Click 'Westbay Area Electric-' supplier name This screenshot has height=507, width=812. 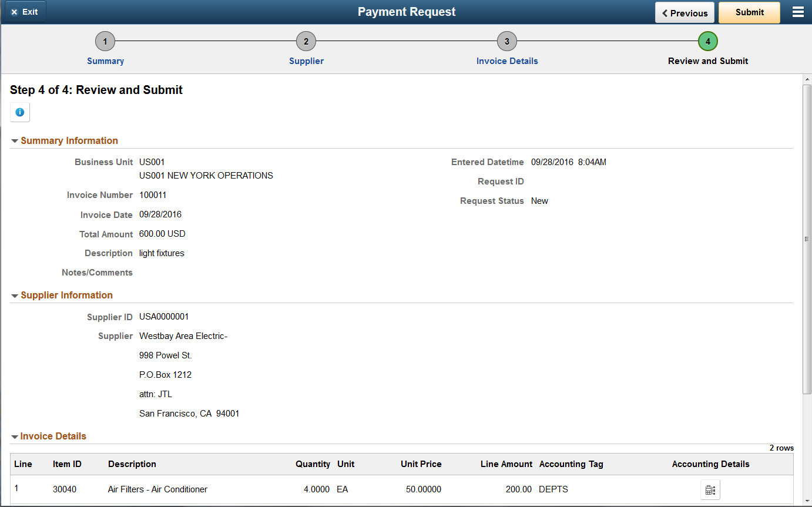click(183, 336)
